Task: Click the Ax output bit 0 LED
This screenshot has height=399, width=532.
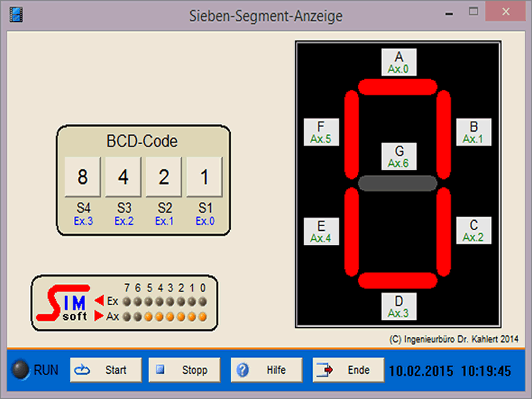Action: [x=202, y=317]
